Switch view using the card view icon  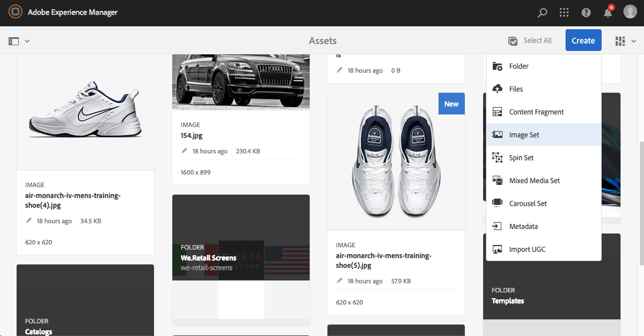[x=620, y=41]
